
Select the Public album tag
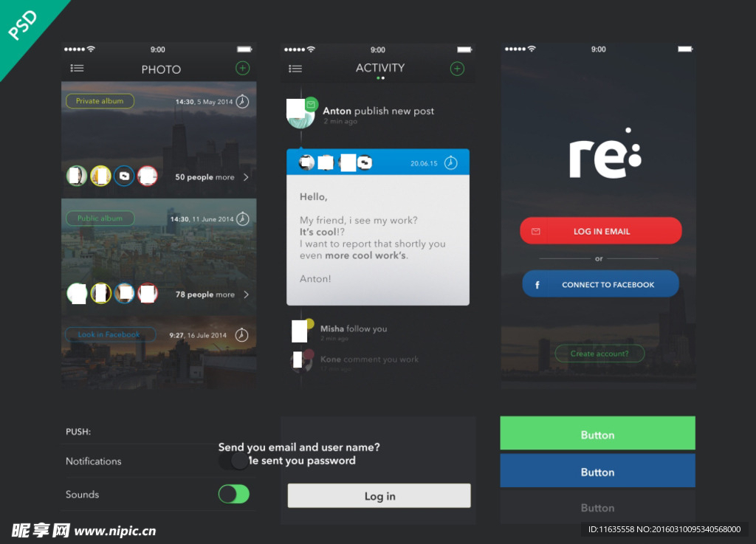tap(100, 218)
